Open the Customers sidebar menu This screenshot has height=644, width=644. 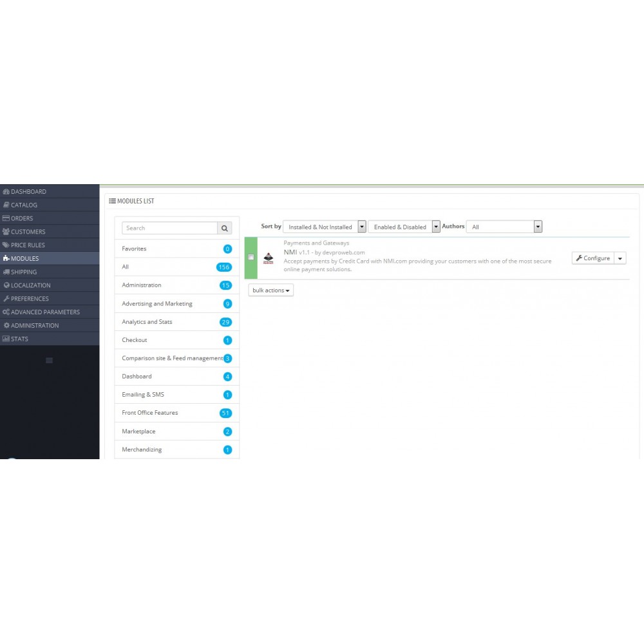[50, 232]
